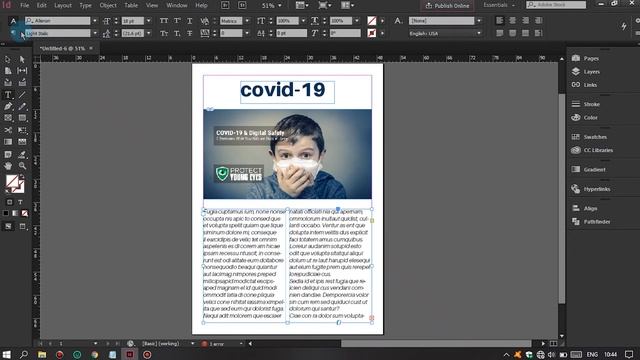The image size is (640, 360).
Task: Toggle Small Caps formatting
Action: [x=164, y=33]
